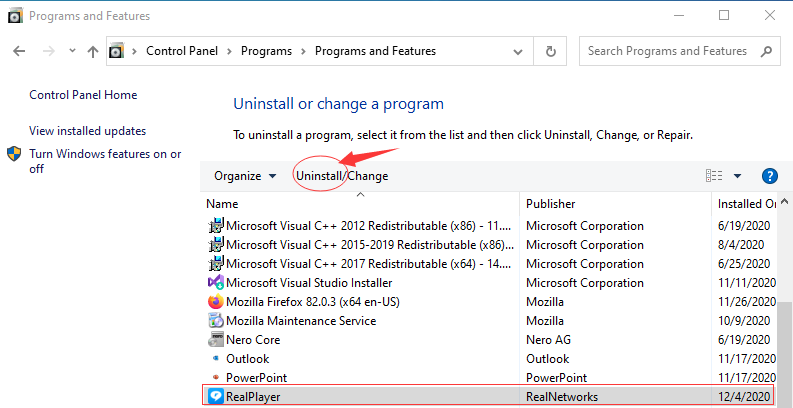Click the 6/25/2020 install date
This screenshot has height=408, width=793.
click(x=744, y=263)
